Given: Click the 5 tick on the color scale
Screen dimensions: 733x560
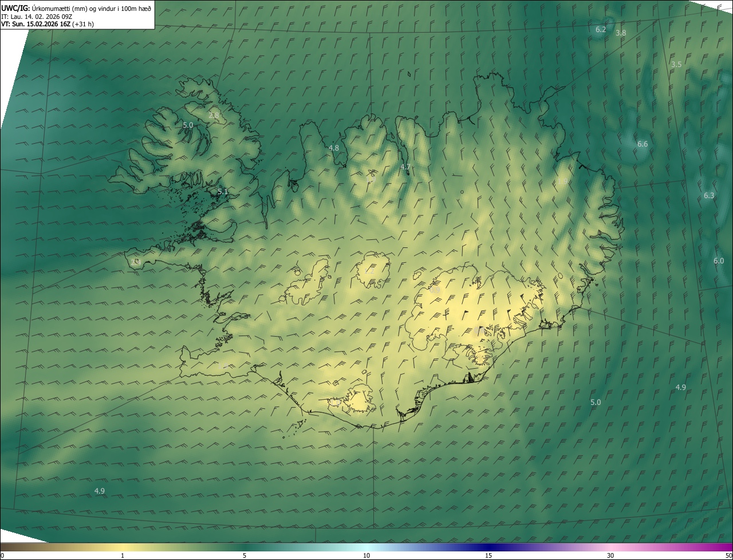Looking at the screenshot, I should (x=245, y=556).
